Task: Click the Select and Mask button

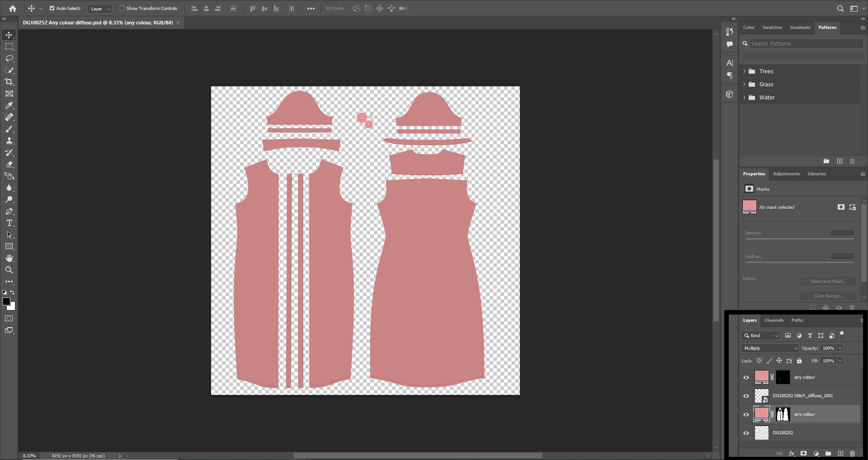Action: [x=828, y=281]
